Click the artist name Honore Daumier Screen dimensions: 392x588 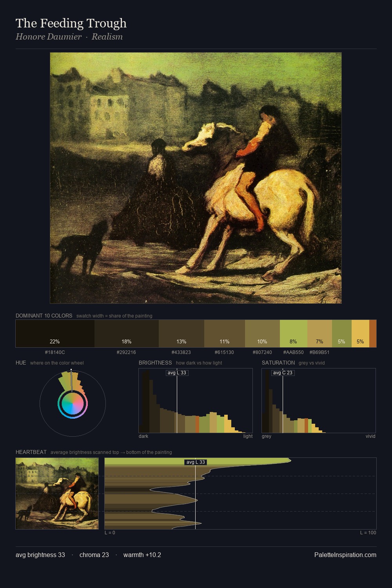pyautogui.click(x=49, y=36)
